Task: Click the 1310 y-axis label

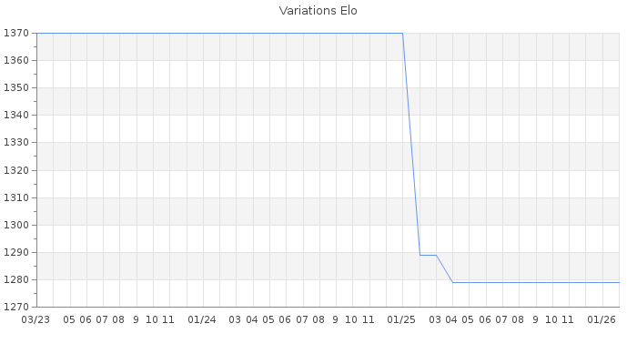Action: (x=16, y=197)
